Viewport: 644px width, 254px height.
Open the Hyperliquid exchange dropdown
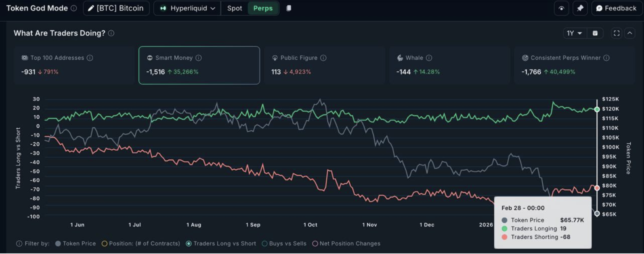[187, 8]
